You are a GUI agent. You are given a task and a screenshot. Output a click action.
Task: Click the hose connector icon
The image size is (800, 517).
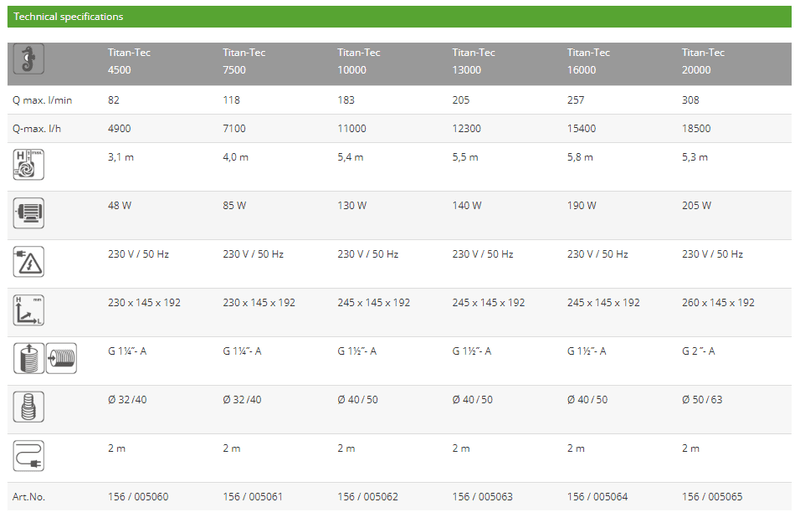(x=27, y=408)
